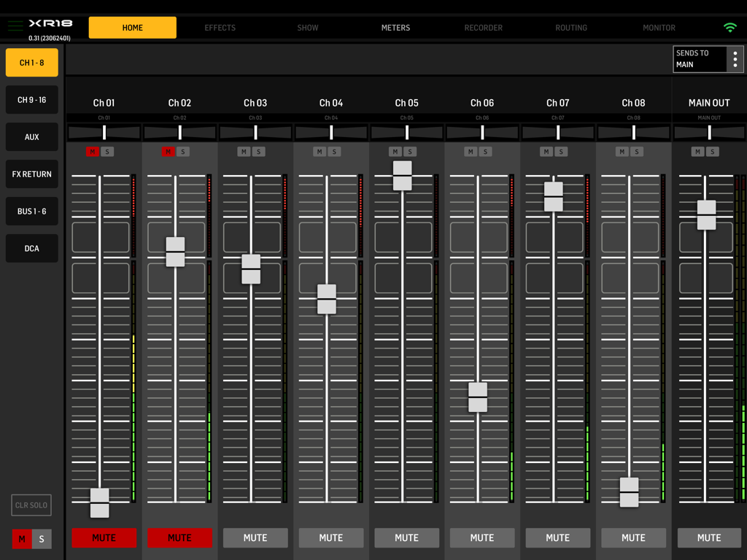Select the DCA group panel
Viewport: 747px width, 560px height.
[x=31, y=248]
